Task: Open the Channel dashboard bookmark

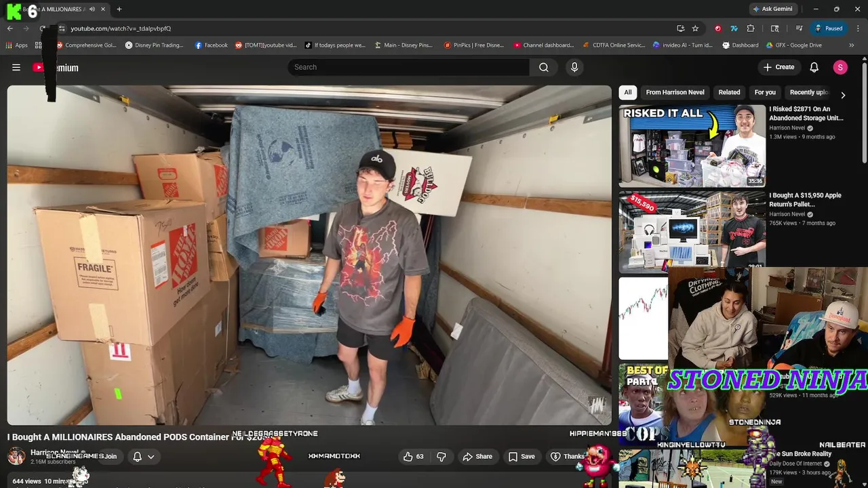Action: point(544,45)
